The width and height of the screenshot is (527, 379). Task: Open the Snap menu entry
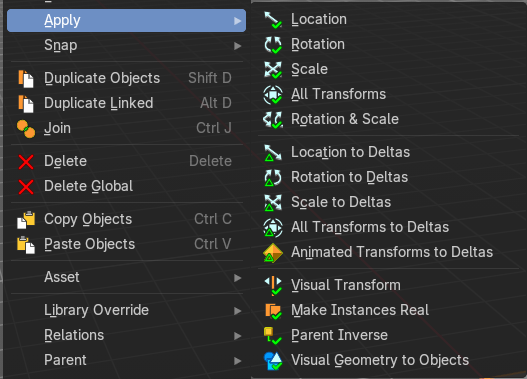[x=126, y=45]
